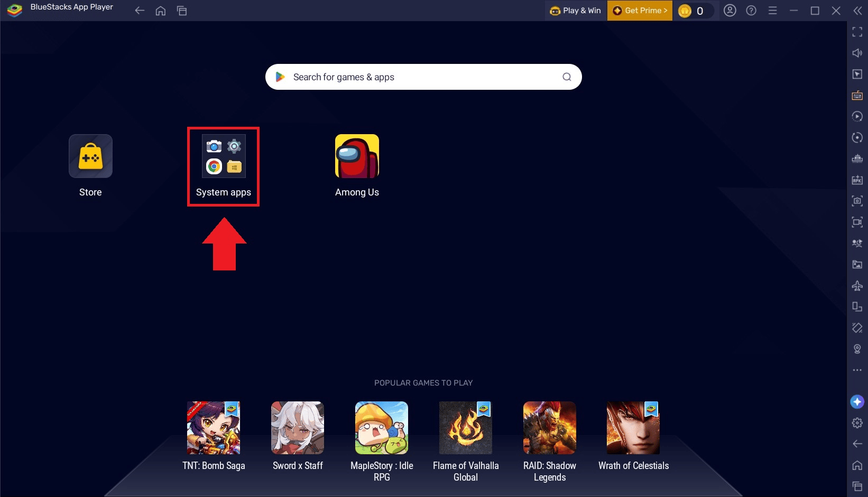868x497 pixels.
Task: Click the airplane mode icon in sidebar
Action: pos(857,286)
